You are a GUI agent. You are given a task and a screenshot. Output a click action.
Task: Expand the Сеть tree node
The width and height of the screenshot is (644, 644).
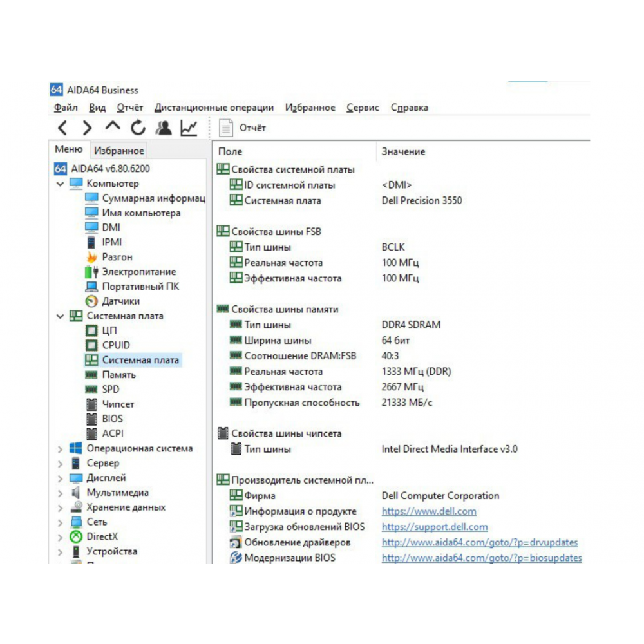coord(61,523)
